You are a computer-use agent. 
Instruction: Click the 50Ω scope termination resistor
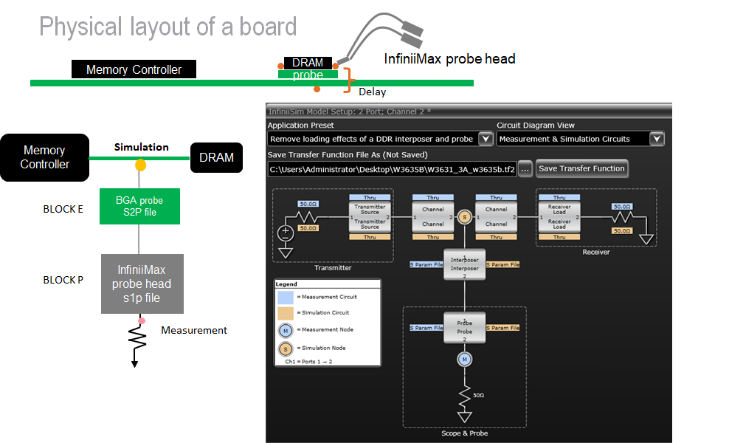pos(464,396)
